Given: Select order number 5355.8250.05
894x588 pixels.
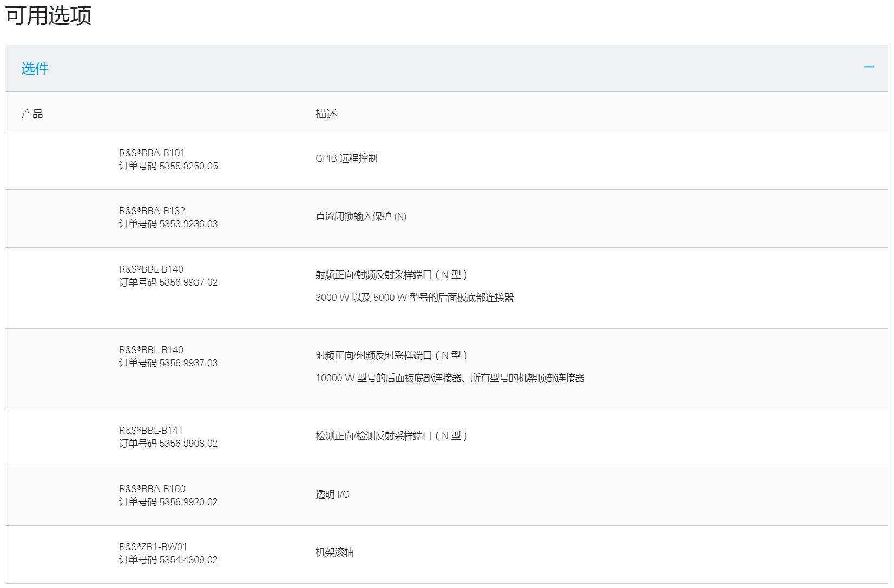Looking at the screenshot, I should pyautogui.click(x=189, y=166).
